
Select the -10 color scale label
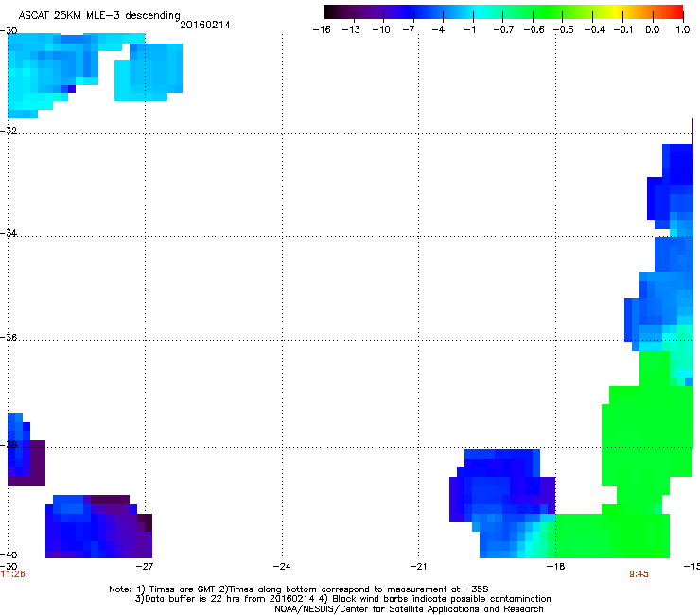[x=381, y=30]
